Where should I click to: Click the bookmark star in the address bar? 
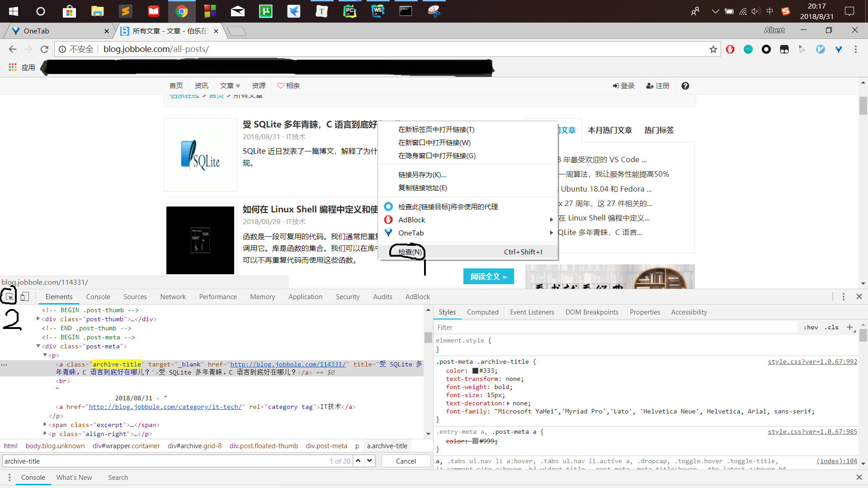[x=713, y=49]
